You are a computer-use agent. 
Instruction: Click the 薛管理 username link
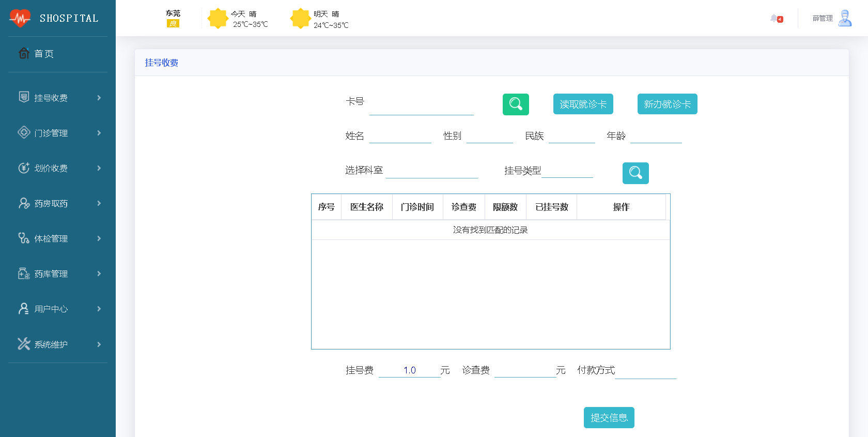(x=823, y=18)
